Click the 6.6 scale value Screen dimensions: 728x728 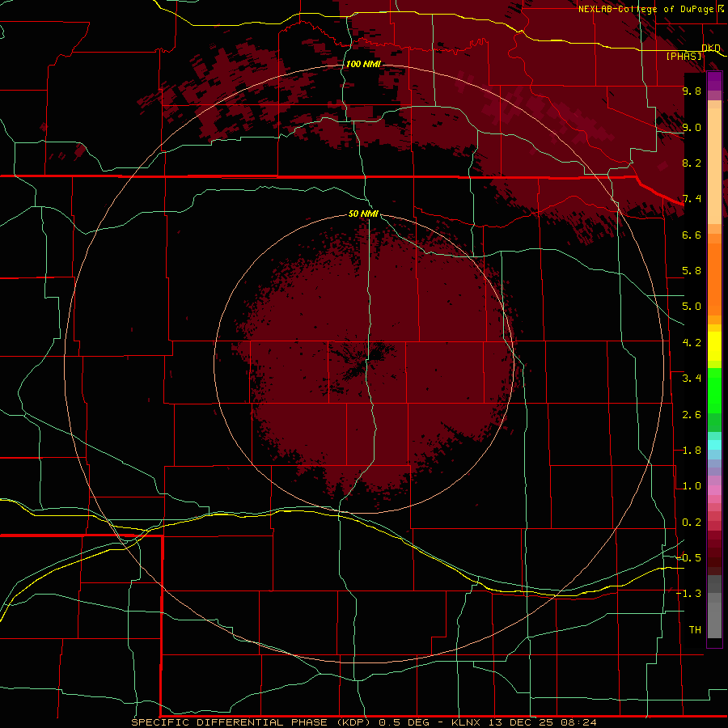click(x=692, y=235)
